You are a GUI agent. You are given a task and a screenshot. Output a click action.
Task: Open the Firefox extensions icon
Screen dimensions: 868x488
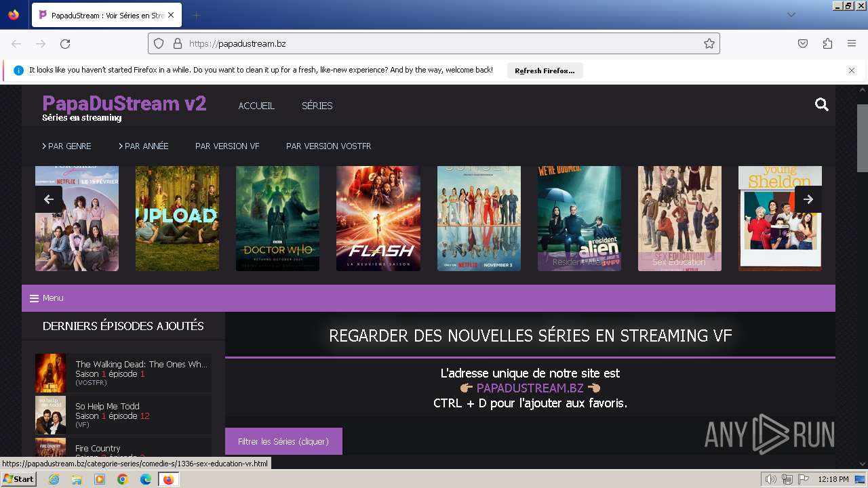(x=827, y=43)
